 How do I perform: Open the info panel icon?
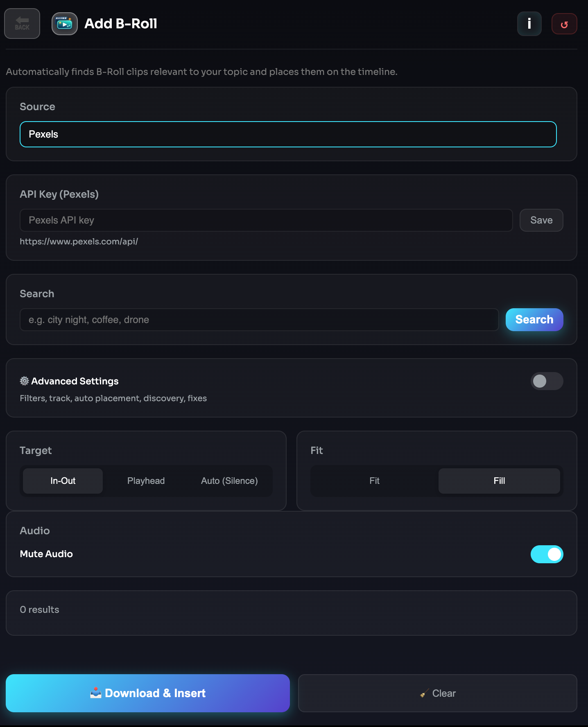[529, 24]
